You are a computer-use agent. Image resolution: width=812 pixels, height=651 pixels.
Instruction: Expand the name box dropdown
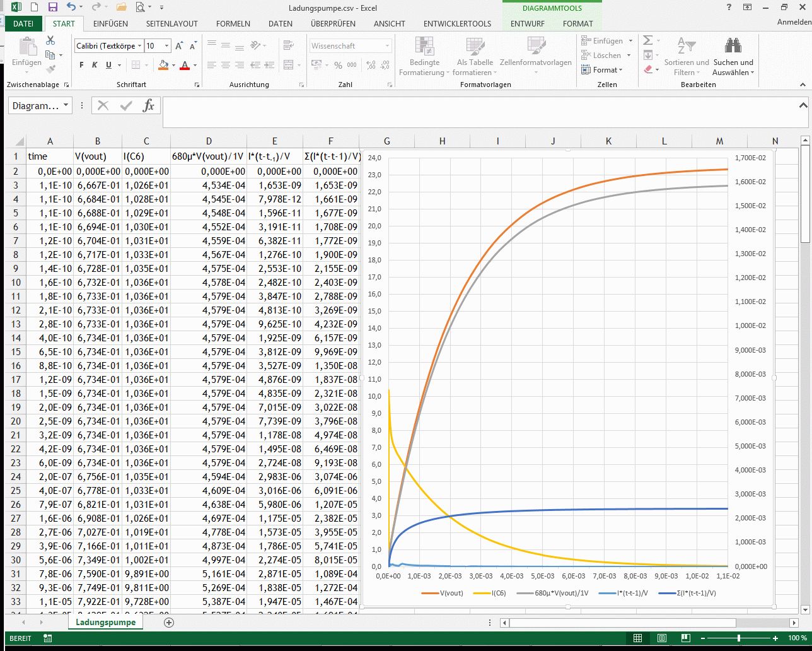point(66,106)
